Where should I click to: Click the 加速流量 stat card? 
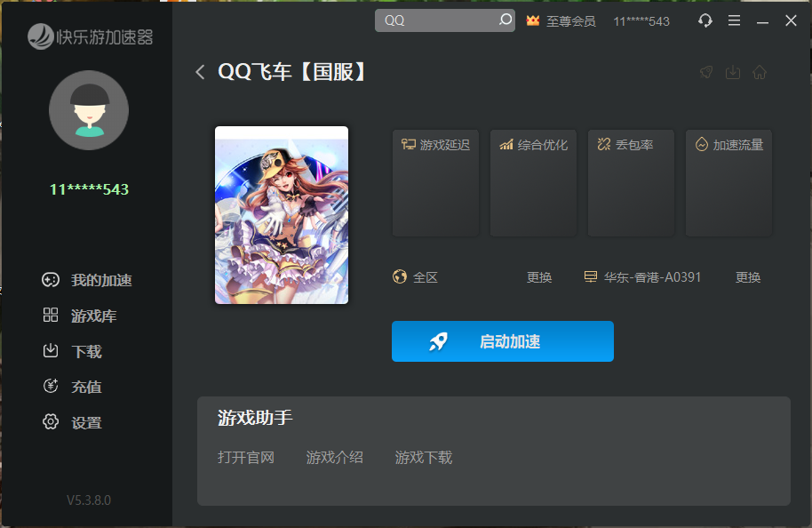click(729, 183)
